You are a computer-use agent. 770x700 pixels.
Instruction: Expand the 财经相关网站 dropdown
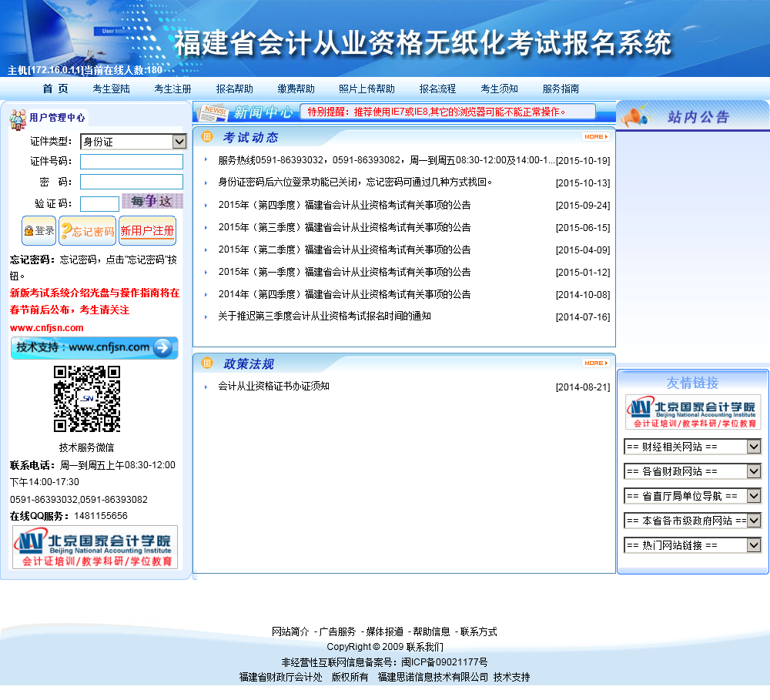(x=692, y=447)
